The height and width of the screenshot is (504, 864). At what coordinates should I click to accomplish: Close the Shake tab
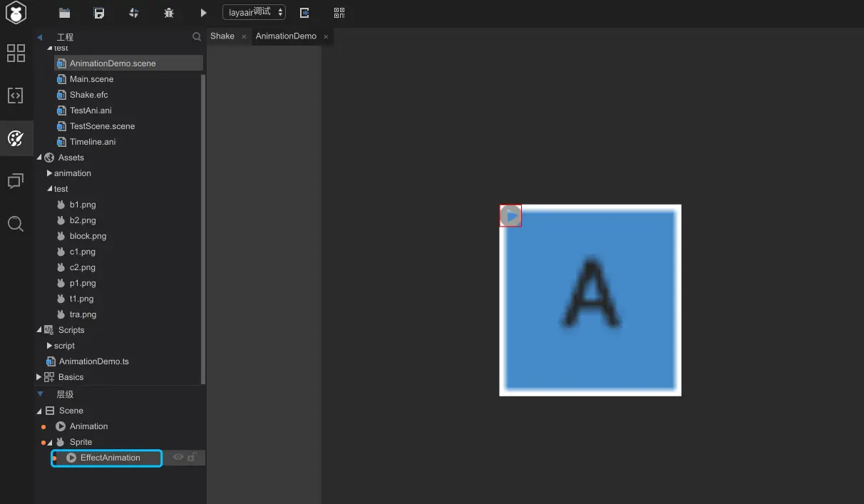(244, 36)
